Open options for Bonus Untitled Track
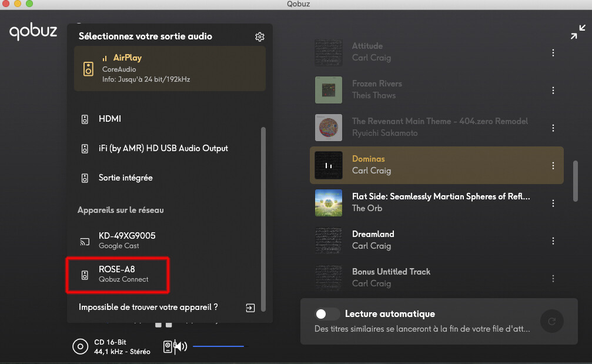 [x=553, y=278]
